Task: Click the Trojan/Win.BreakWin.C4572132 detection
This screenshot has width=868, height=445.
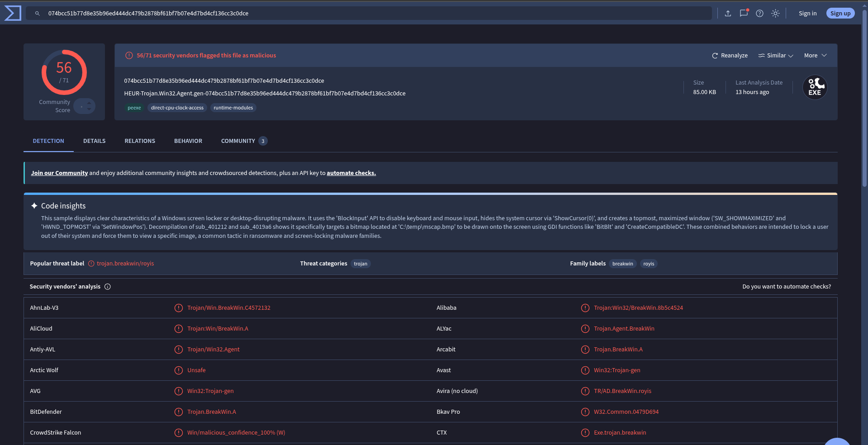Action: (x=229, y=308)
